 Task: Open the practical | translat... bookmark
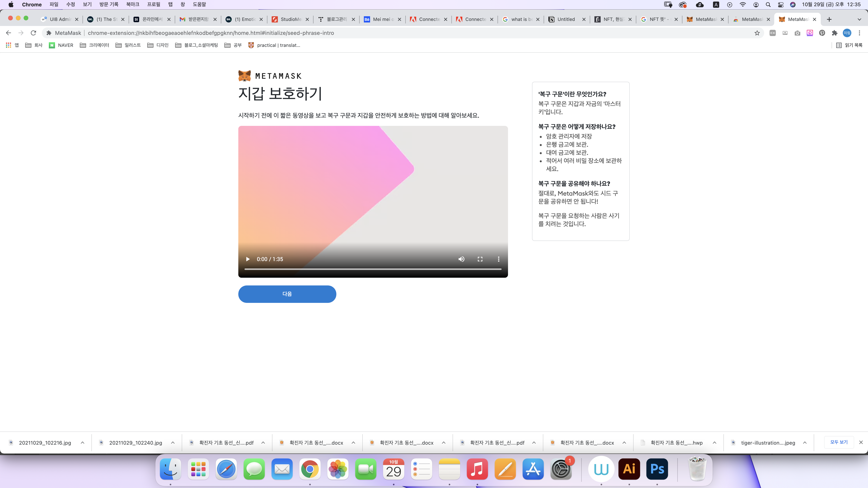[x=274, y=45]
